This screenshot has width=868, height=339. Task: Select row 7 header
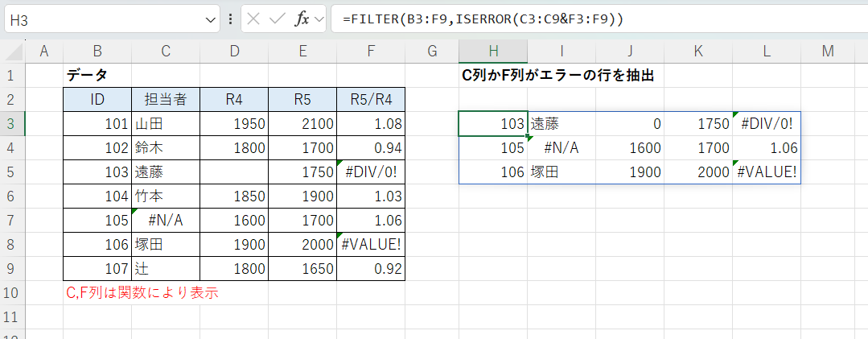tap(12, 221)
